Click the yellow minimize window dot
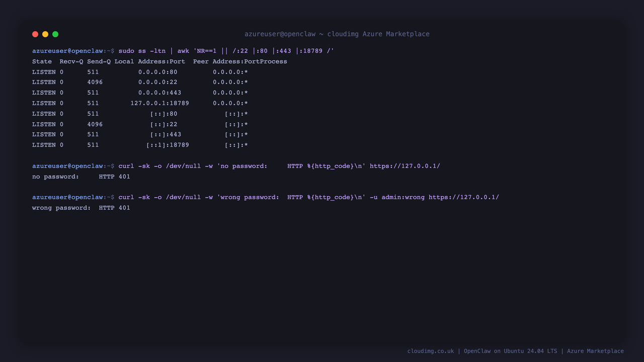The width and height of the screenshot is (644, 362). tap(45, 34)
